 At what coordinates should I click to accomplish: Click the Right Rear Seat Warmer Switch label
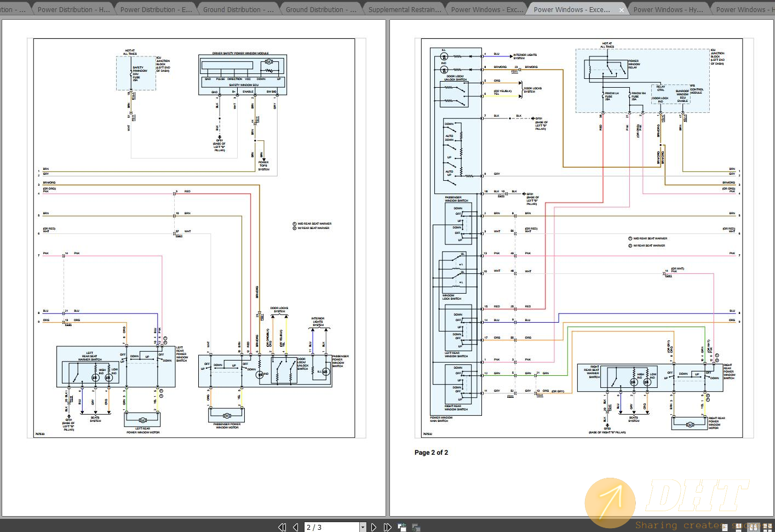tap(592, 372)
